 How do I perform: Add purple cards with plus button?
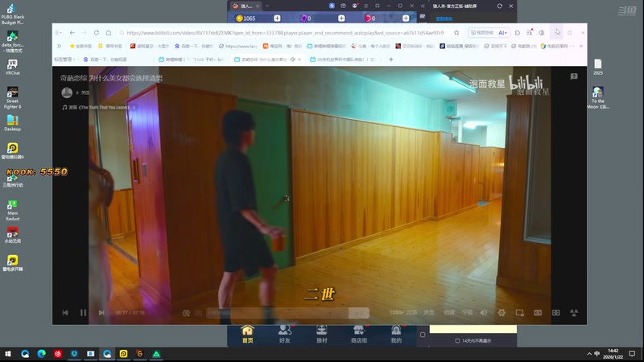[x=341, y=18]
